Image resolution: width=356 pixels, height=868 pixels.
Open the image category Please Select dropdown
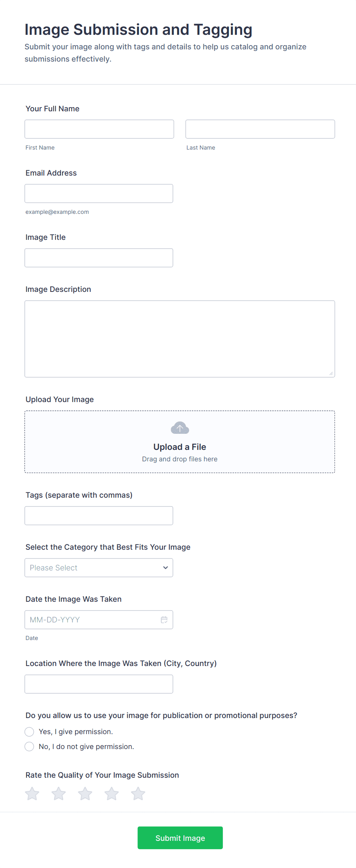point(99,568)
